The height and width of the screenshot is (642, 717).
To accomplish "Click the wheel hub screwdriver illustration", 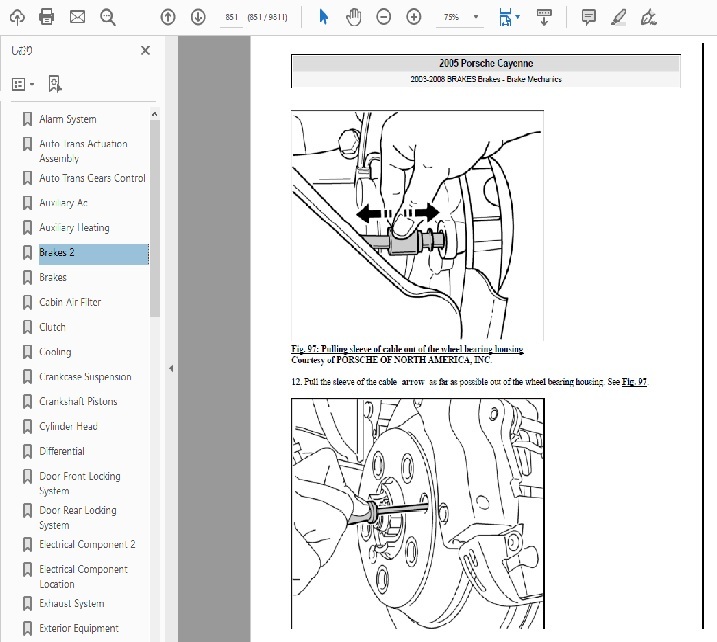I will pyautogui.click(x=417, y=514).
